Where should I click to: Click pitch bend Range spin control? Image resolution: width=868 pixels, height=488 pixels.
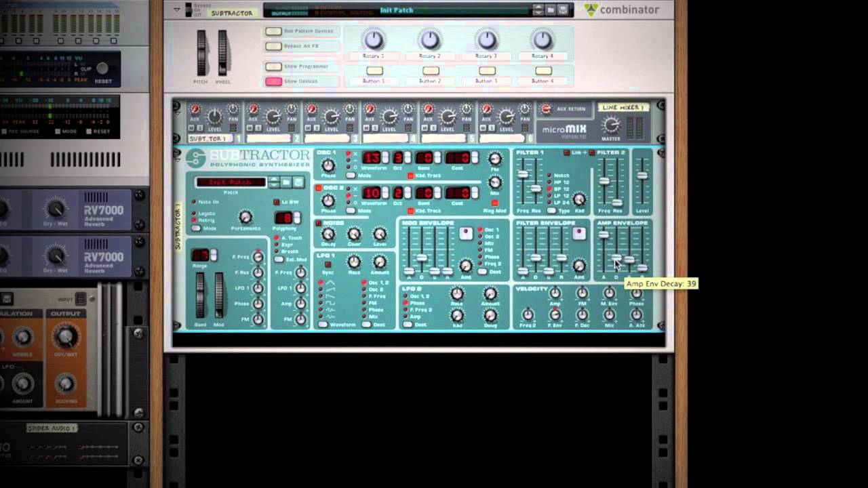(214, 255)
